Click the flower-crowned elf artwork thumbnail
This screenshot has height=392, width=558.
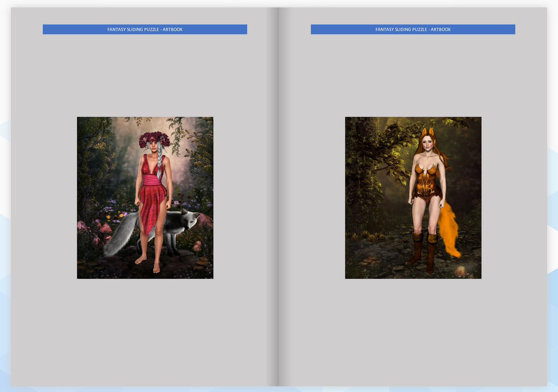tap(145, 197)
